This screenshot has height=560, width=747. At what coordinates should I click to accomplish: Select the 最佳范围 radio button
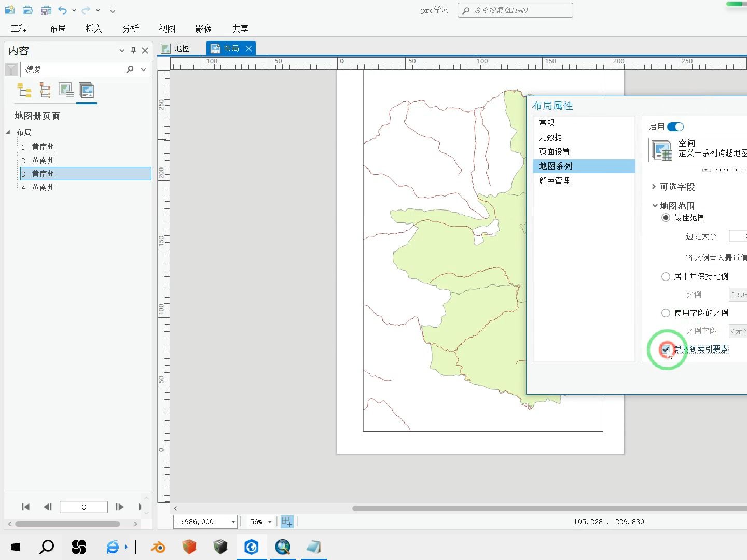(666, 217)
